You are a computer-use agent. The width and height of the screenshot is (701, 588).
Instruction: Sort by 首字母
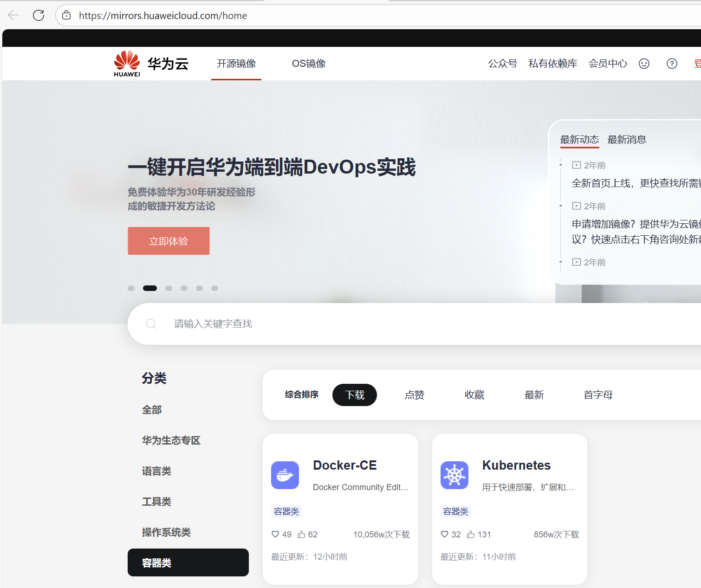pyautogui.click(x=598, y=395)
